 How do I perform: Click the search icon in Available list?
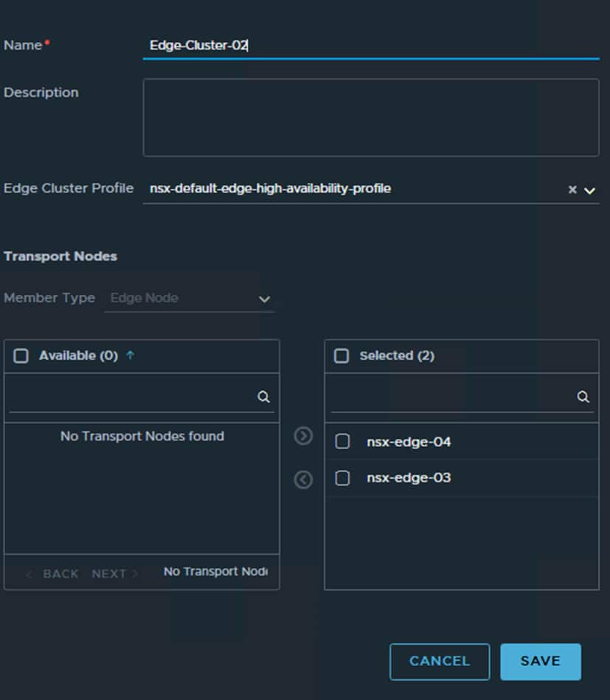pos(263,396)
